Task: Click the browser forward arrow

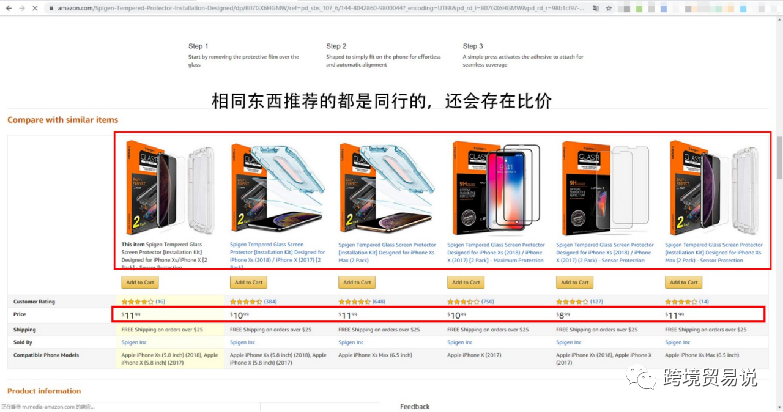Action: coord(22,8)
